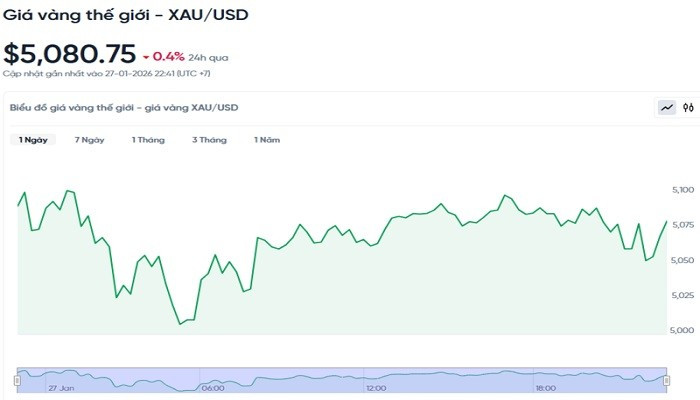
Task: Switch to the 1 Tháng range
Action: [x=148, y=140]
